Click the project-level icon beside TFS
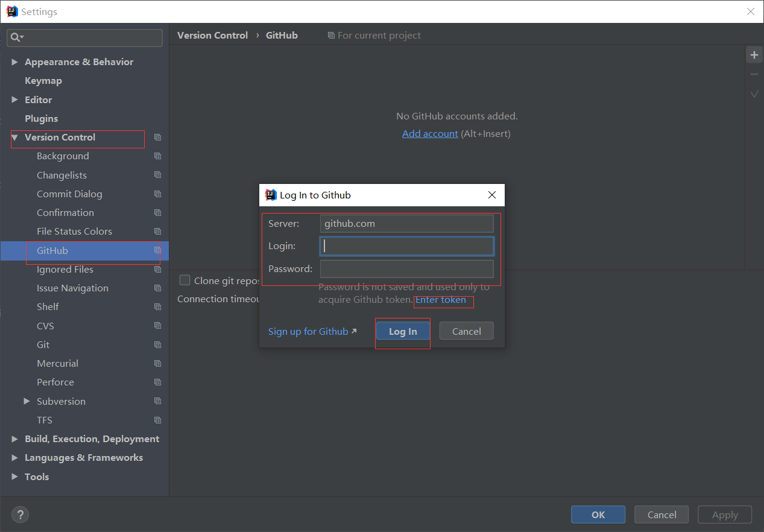Viewport: 764px width, 532px height. pos(157,420)
